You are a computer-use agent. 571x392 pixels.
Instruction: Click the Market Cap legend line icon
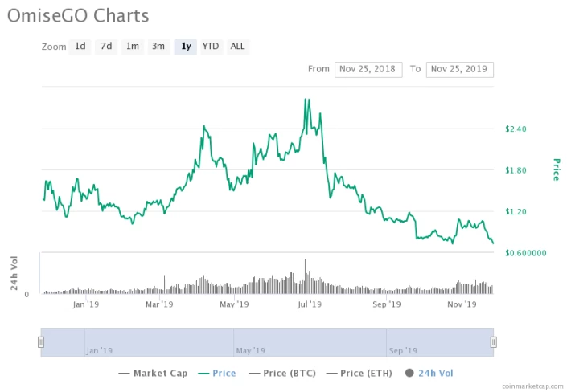point(124,374)
